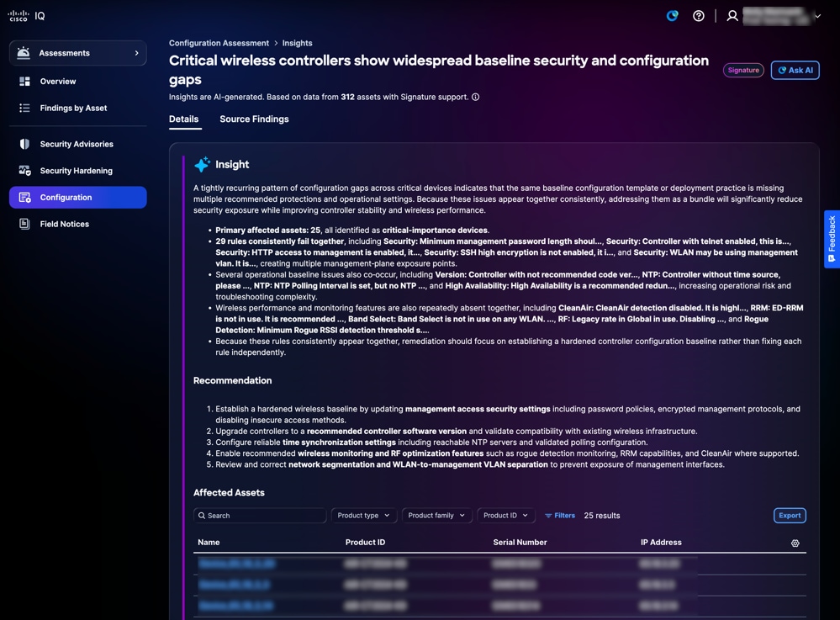Open the Filters link
The image size is (840, 620).
(560, 516)
